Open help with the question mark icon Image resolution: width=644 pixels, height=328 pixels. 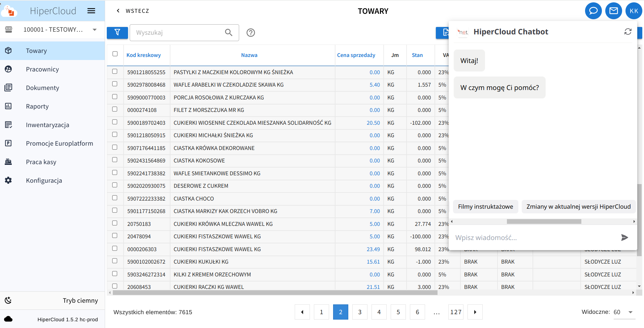(251, 33)
